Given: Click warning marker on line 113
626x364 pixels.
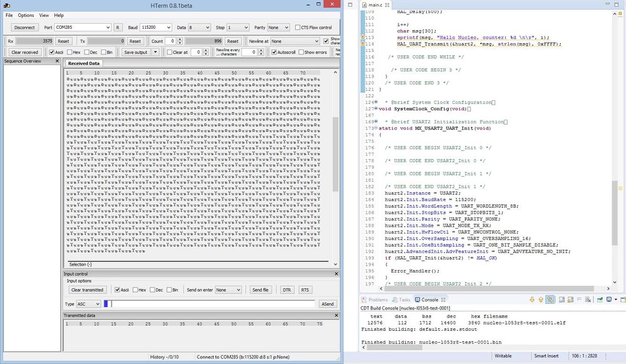Looking at the screenshot, I should pos(363,38).
